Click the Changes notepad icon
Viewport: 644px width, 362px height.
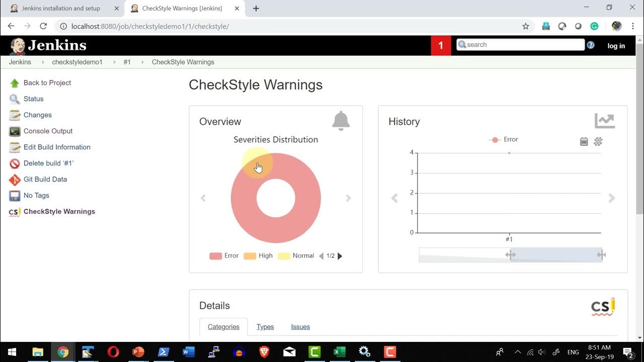pyautogui.click(x=15, y=115)
